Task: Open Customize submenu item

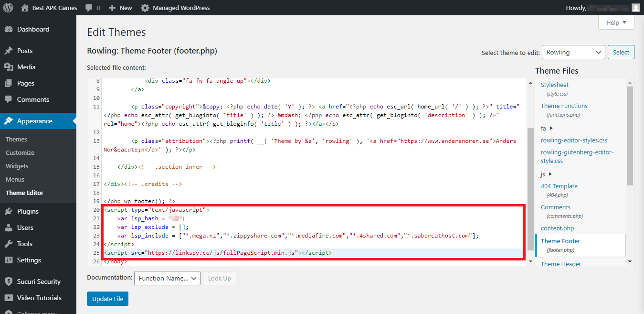Action: [20, 152]
